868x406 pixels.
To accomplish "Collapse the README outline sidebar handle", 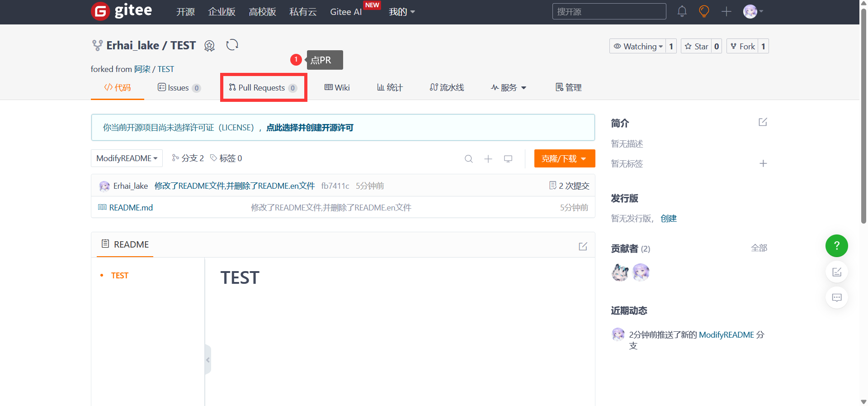I will pos(208,360).
